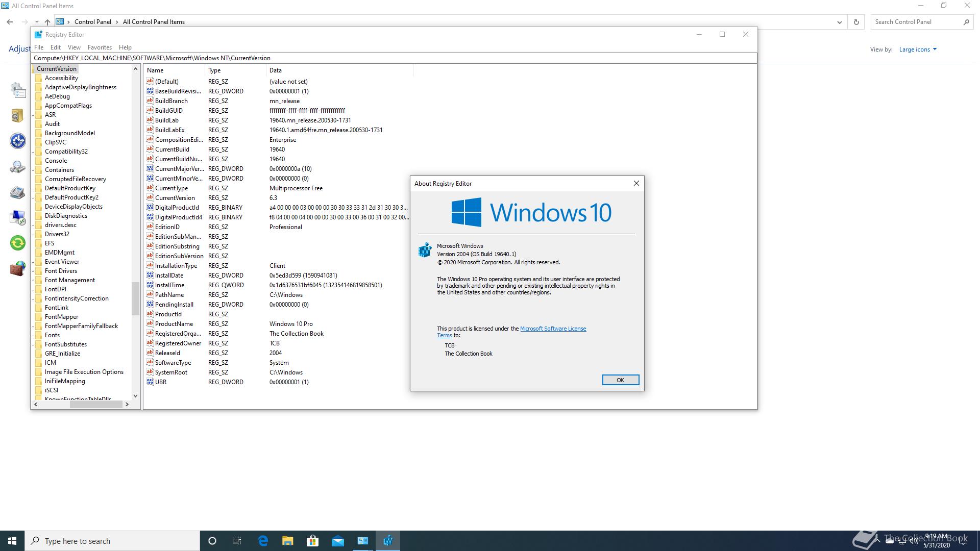
Task: Sort values by Type column header
Action: point(235,70)
